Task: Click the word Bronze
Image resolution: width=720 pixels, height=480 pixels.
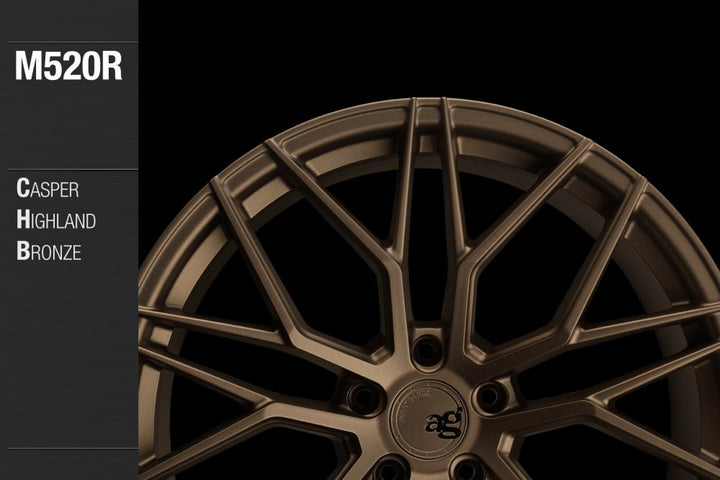Action: pyautogui.click(x=49, y=251)
